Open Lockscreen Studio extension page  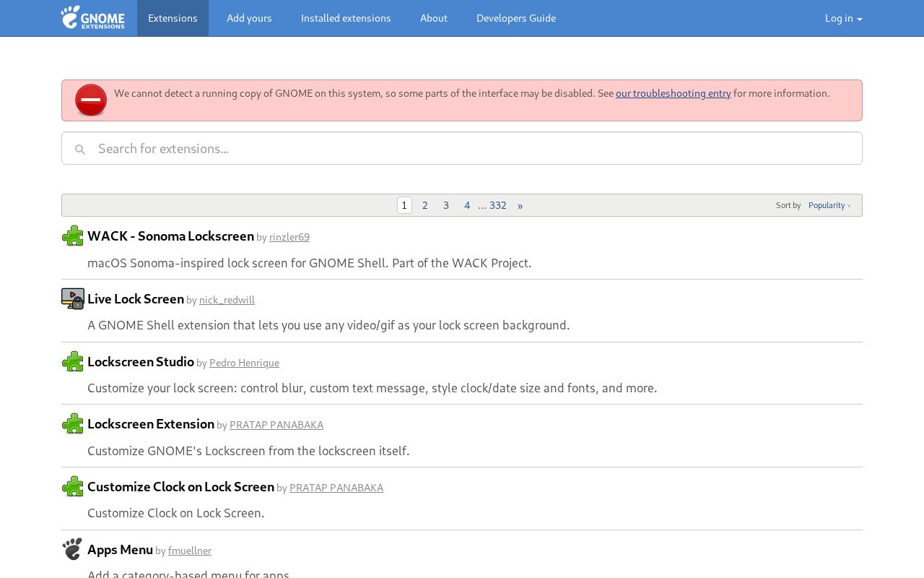141,361
